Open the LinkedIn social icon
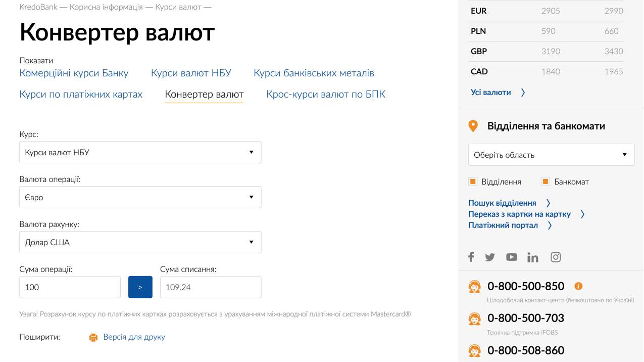This screenshot has width=644, height=362. (x=533, y=257)
